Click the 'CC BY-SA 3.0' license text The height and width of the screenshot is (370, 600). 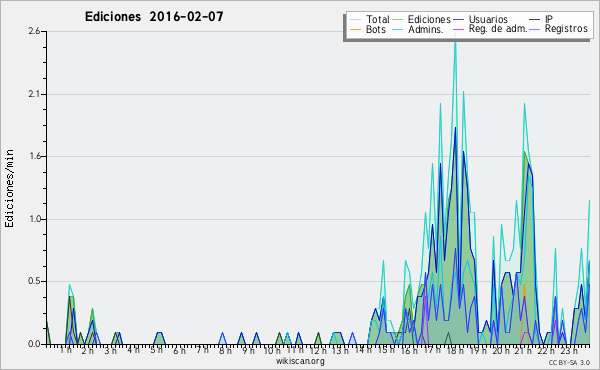[569, 363]
